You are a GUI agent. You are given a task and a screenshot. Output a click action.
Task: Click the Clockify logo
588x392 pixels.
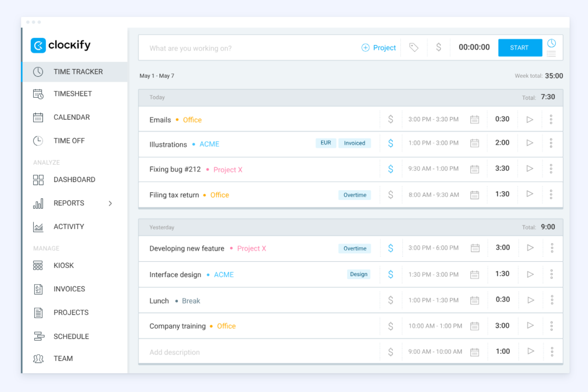pos(60,45)
